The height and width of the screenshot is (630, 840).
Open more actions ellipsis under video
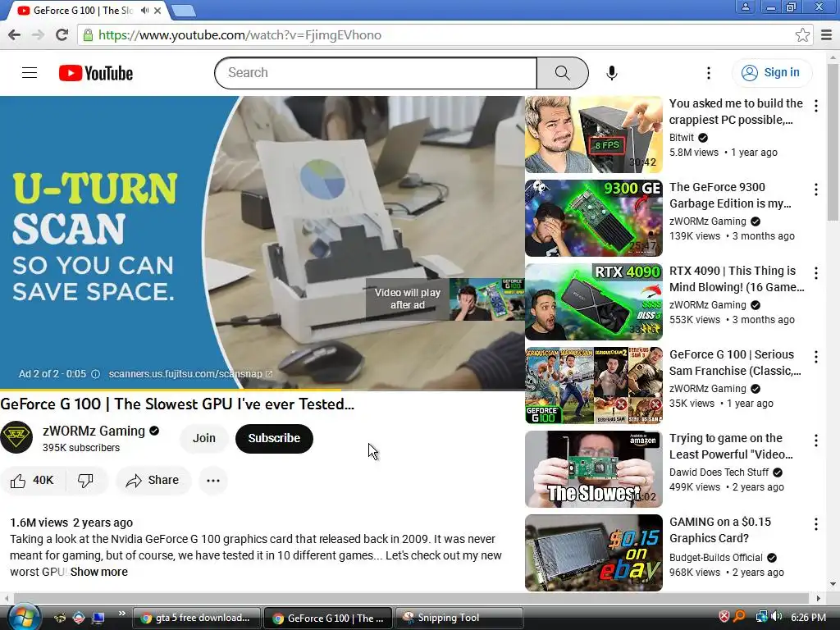pyautogui.click(x=213, y=481)
